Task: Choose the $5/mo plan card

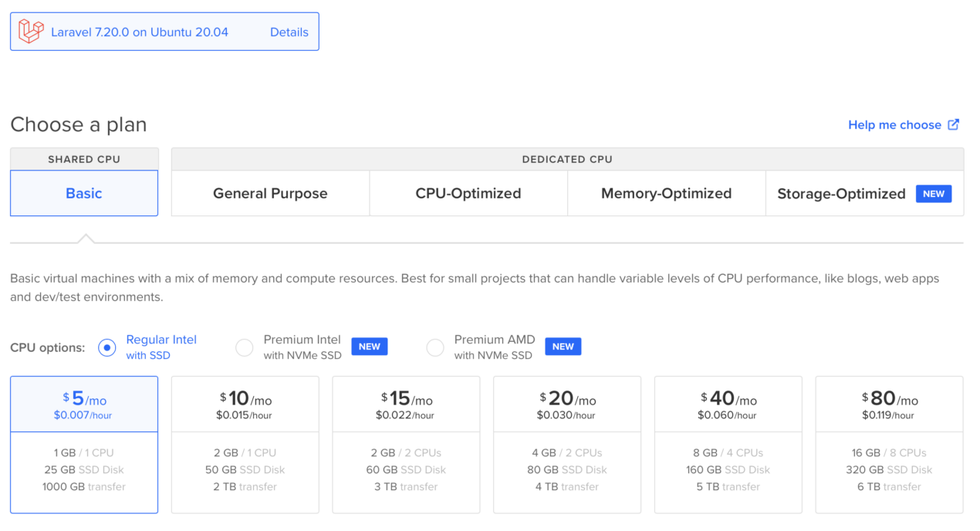Action: click(x=84, y=445)
